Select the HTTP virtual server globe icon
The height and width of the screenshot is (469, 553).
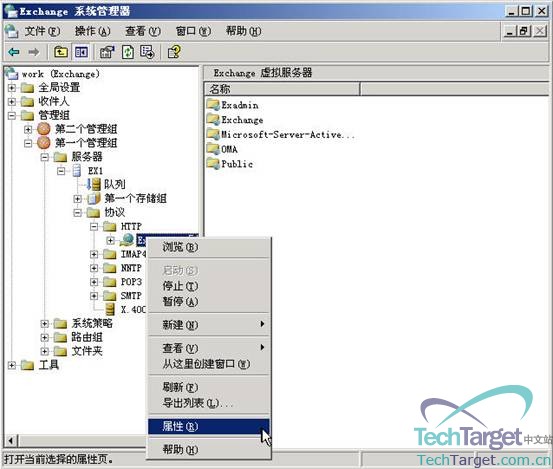127,240
